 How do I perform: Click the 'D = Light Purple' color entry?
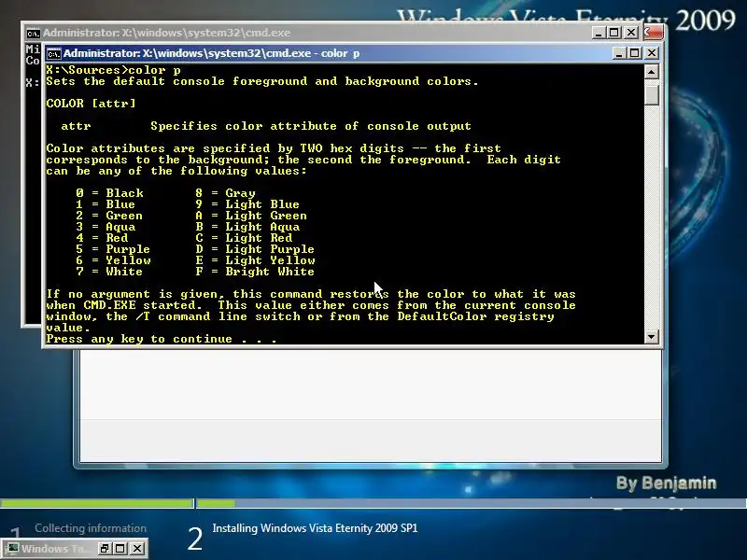pos(255,249)
